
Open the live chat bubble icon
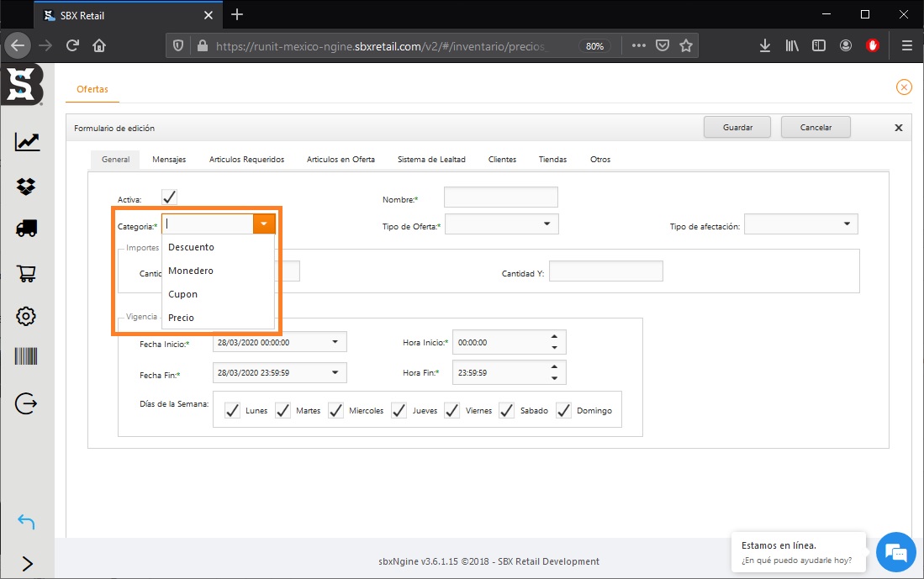tap(895, 552)
